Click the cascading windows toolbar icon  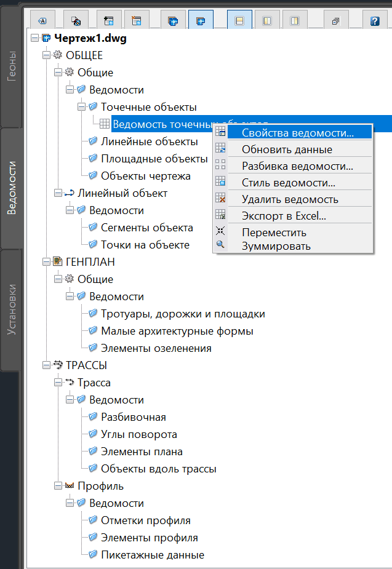pos(336,20)
